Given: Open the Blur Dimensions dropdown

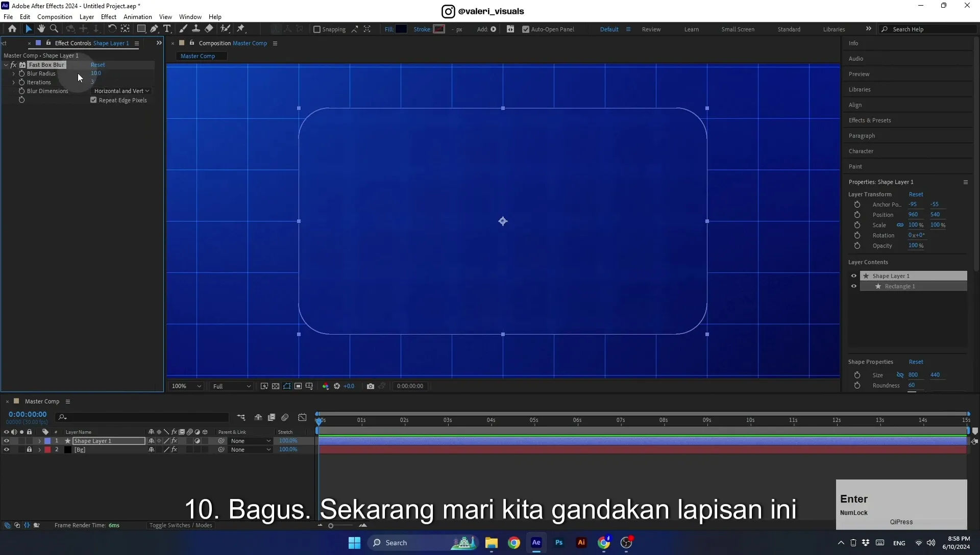Looking at the screenshot, I should [121, 91].
